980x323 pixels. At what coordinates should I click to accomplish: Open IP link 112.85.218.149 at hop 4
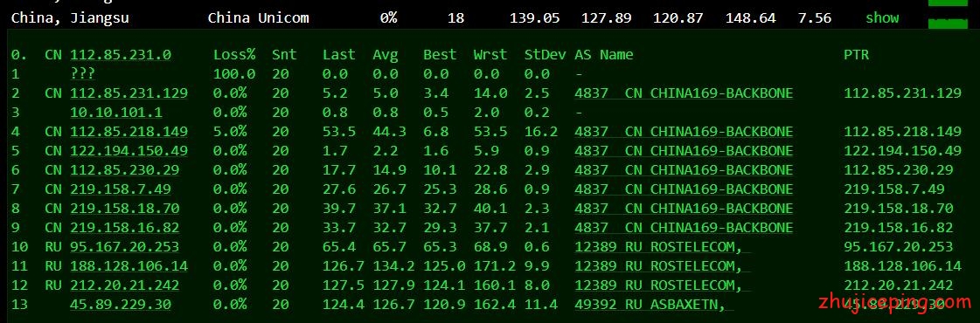(x=129, y=132)
